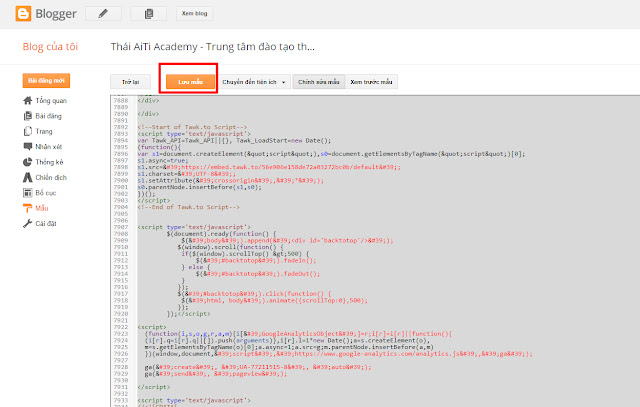Click the Tổng quan home icon
This screenshot has width=640, height=407.
coord(27,100)
